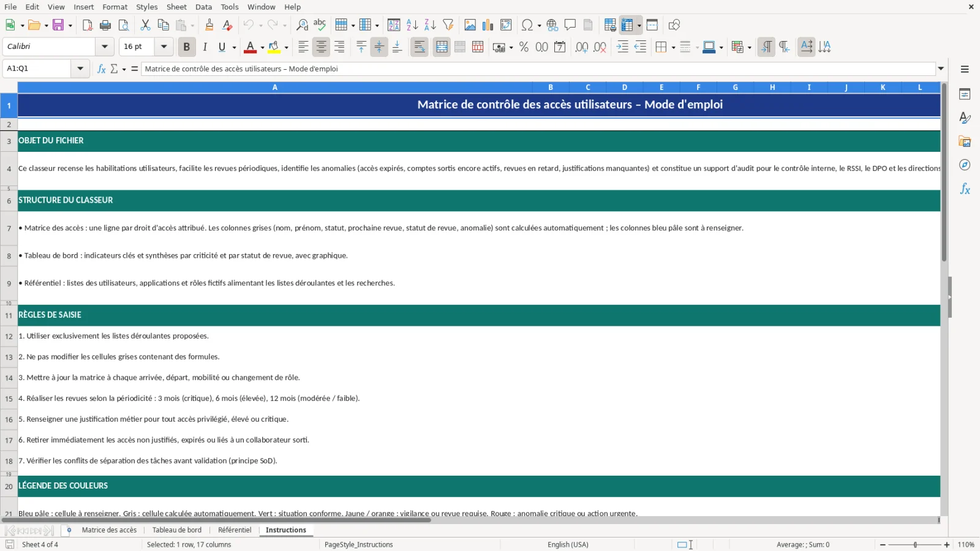Open the Format menu
Image resolution: width=980 pixels, height=551 pixels.
115,7
